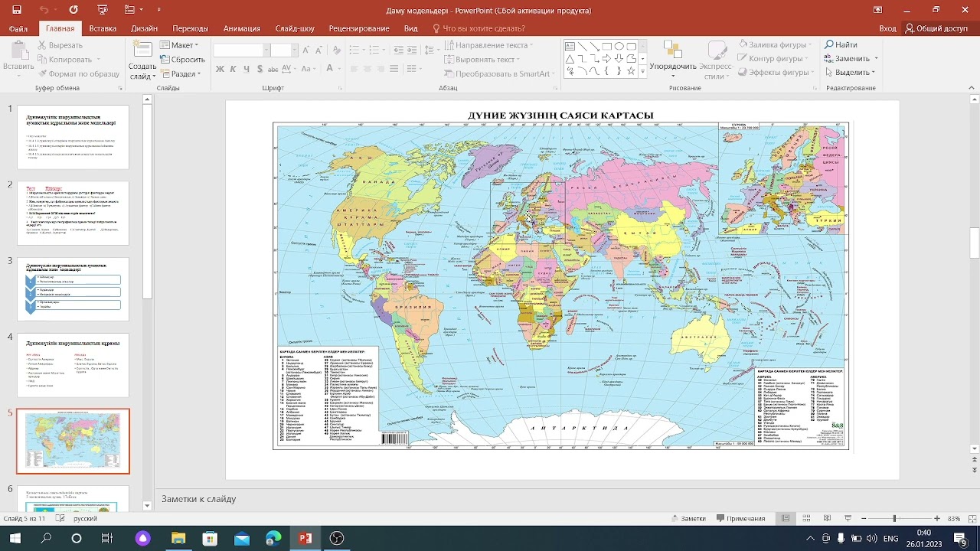The width and height of the screenshot is (980, 551).
Task: Click the 'Tell me what you want' search field
Action: pyautogui.click(x=479, y=28)
